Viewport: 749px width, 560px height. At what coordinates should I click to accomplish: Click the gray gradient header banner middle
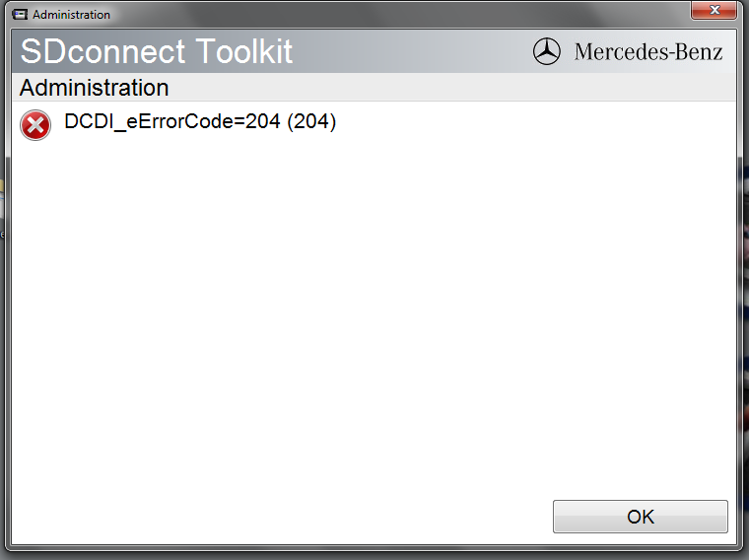[411, 51]
